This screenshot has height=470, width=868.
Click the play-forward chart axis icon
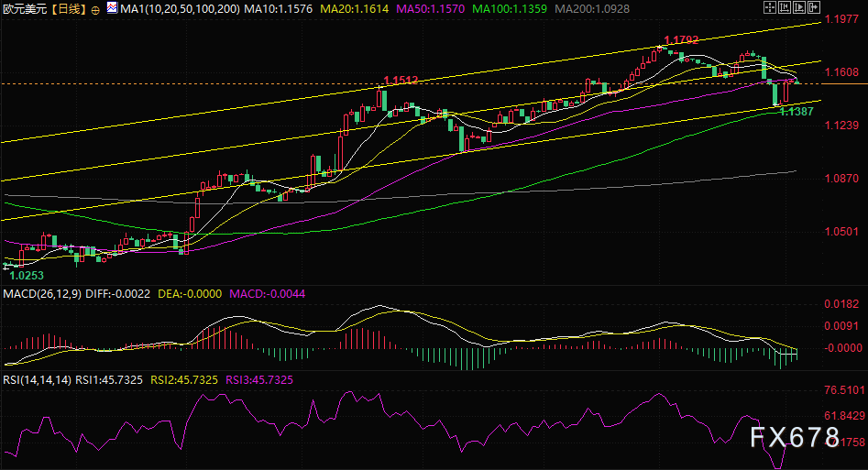tap(799, 7)
